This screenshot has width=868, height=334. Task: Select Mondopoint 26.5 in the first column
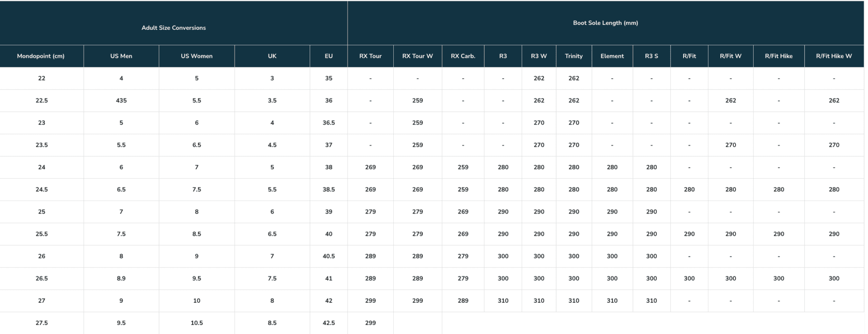pyautogui.click(x=42, y=278)
